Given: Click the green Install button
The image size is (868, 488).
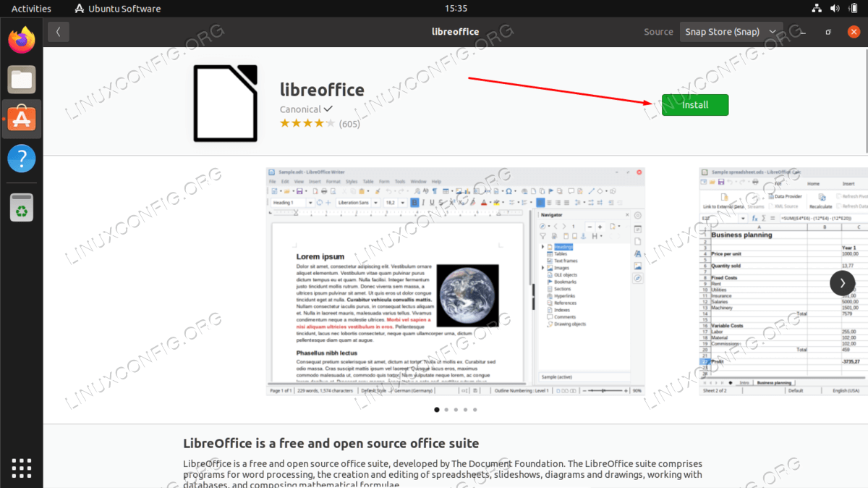Looking at the screenshot, I should [x=694, y=105].
